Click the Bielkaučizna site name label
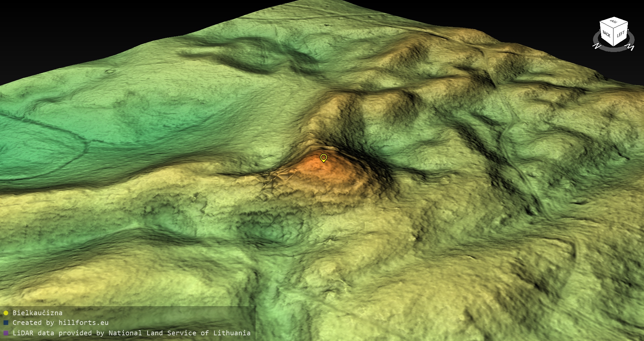The width and height of the screenshot is (644, 341). pos(38,313)
